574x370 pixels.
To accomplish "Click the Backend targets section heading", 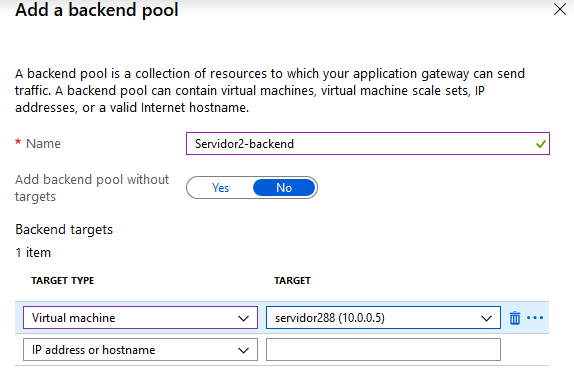I will [64, 230].
